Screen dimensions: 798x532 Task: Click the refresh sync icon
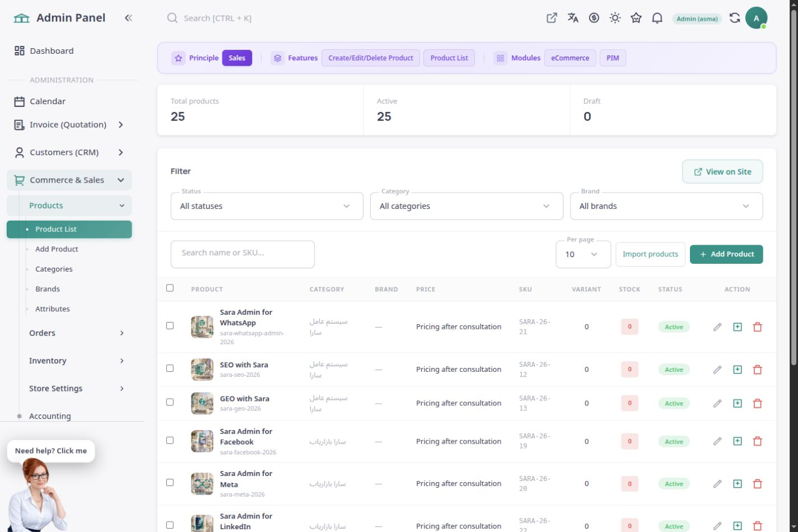click(735, 18)
